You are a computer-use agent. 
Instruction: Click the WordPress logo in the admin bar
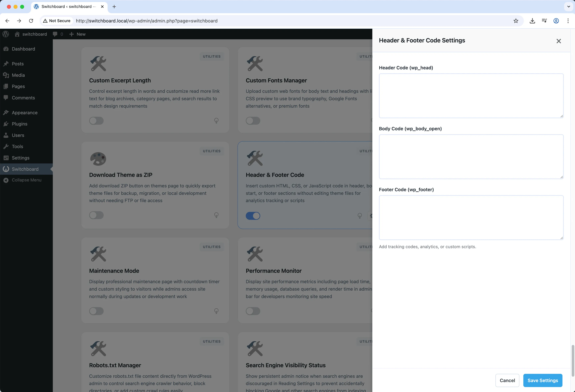pos(5,34)
